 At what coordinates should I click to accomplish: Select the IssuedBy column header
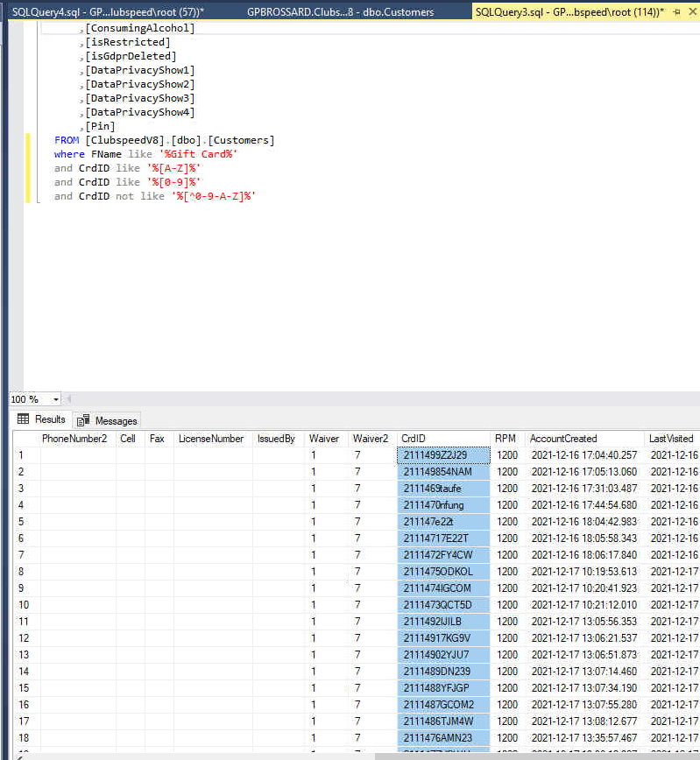coord(276,439)
